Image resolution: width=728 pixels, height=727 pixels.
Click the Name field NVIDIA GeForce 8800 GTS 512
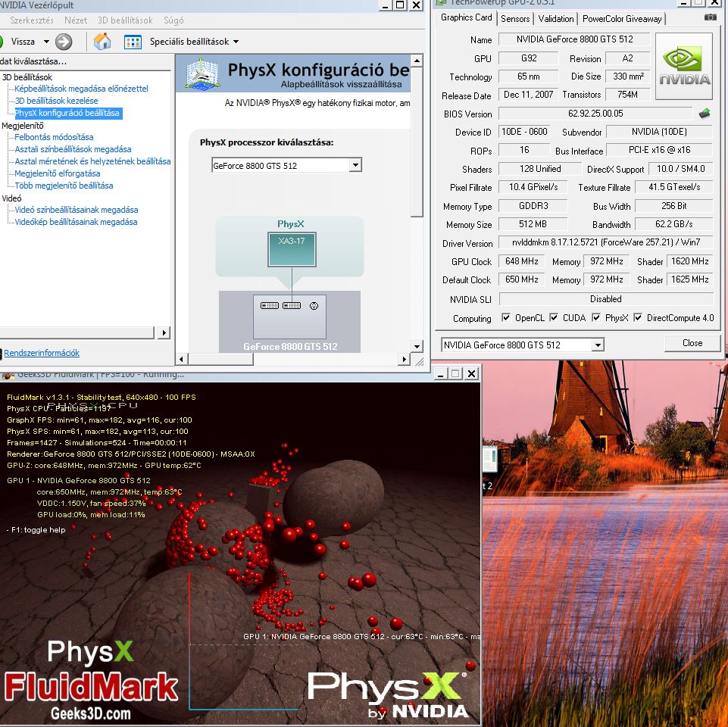click(x=574, y=39)
